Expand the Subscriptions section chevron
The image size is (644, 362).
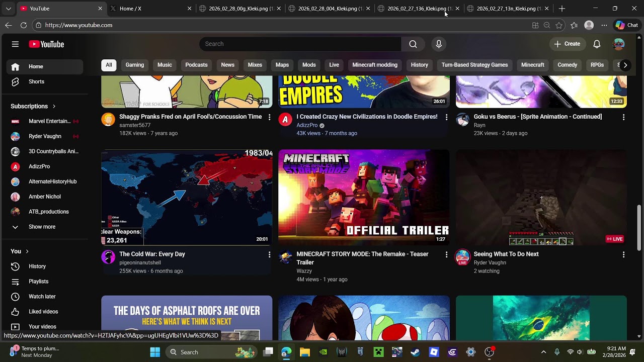54,107
